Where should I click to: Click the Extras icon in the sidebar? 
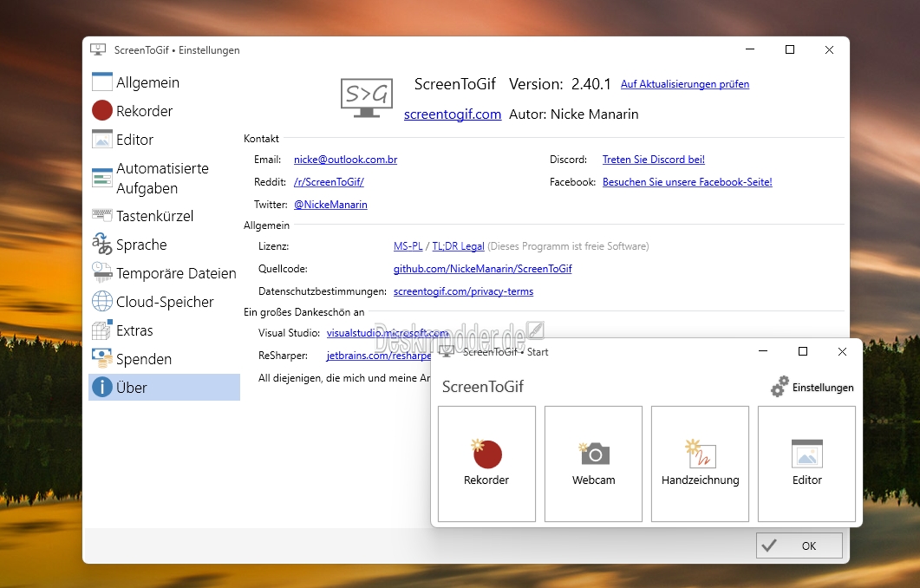[x=102, y=330]
